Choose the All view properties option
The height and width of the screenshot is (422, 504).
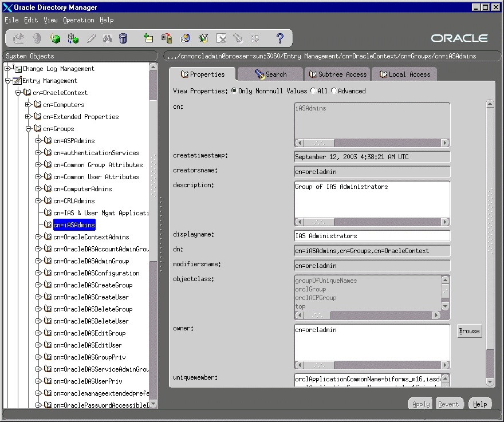coord(313,90)
